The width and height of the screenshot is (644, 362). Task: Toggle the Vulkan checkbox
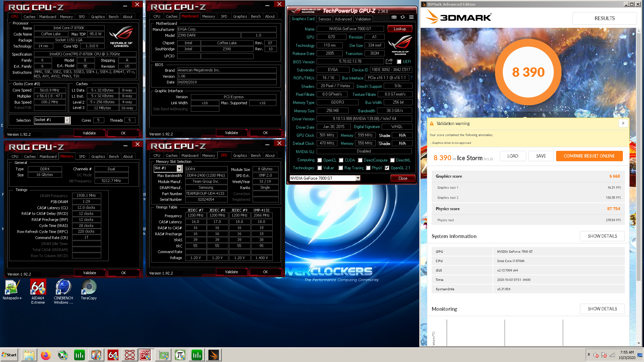tap(320, 168)
